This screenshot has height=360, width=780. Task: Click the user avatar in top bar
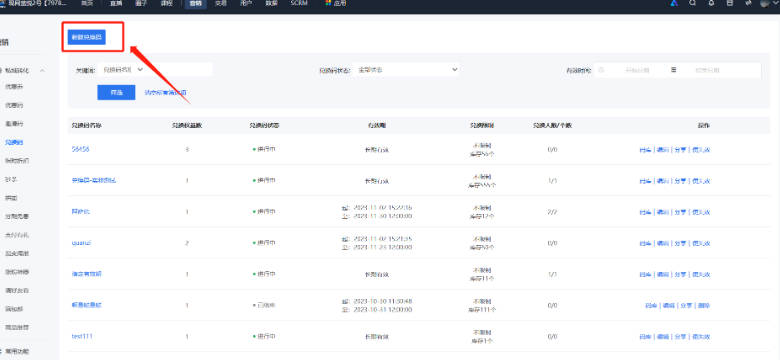pos(765,3)
